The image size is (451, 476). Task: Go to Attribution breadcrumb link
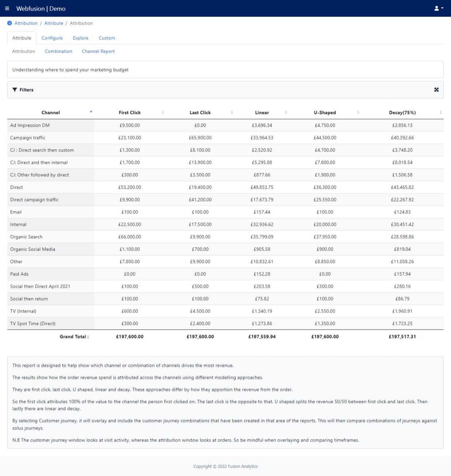click(x=26, y=23)
